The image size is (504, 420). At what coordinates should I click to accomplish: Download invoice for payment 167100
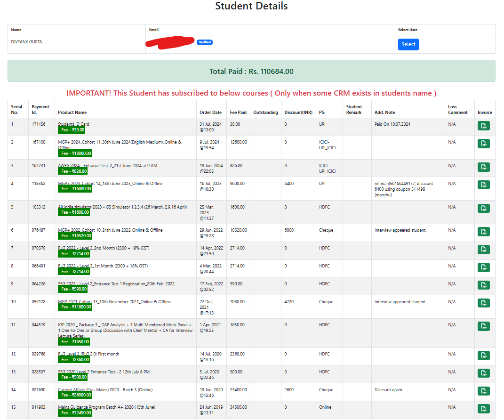pyautogui.click(x=483, y=144)
